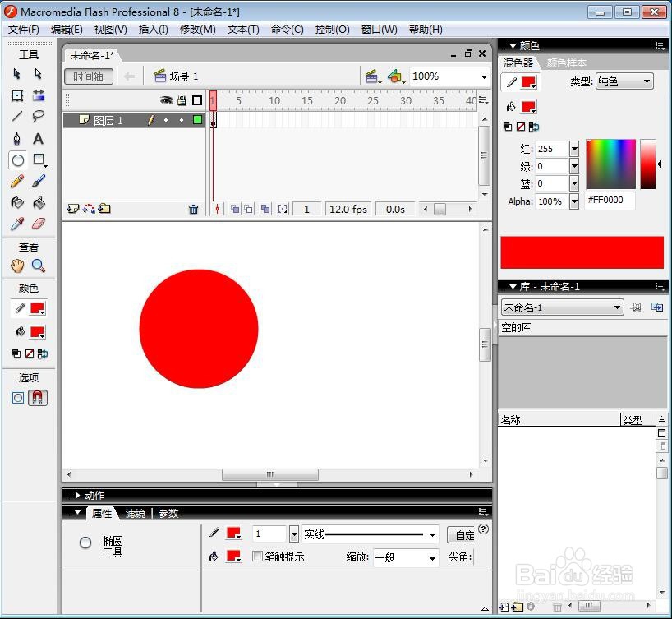Choose the Pencil tool

17,181
